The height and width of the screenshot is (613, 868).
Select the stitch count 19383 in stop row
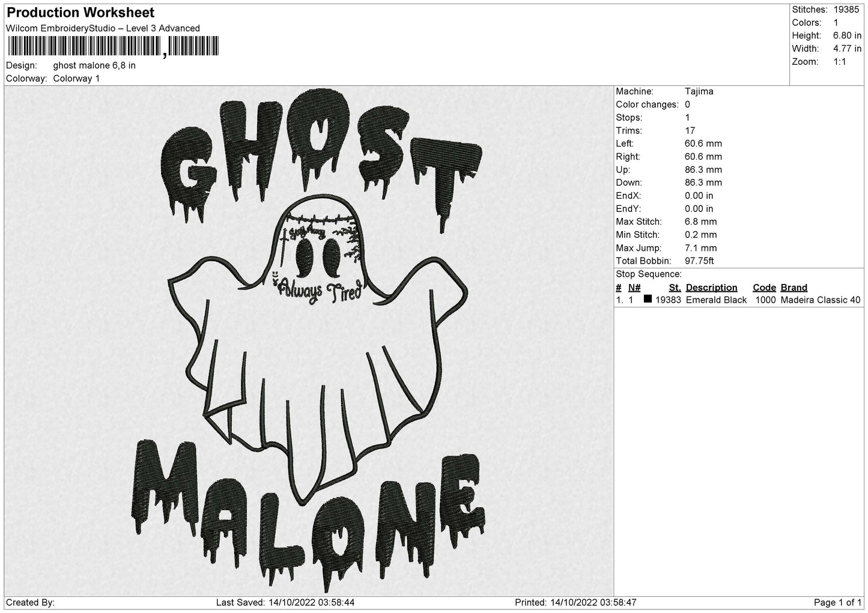click(x=668, y=300)
